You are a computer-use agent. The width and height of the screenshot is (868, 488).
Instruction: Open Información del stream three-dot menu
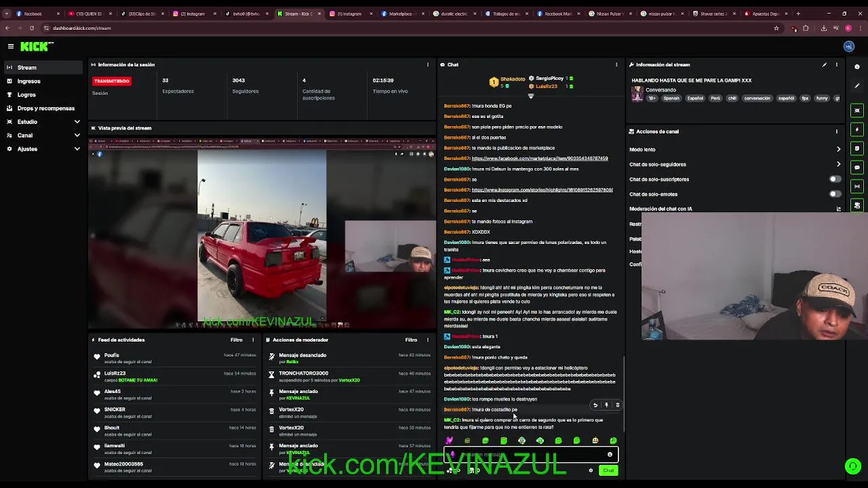coord(837,65)
